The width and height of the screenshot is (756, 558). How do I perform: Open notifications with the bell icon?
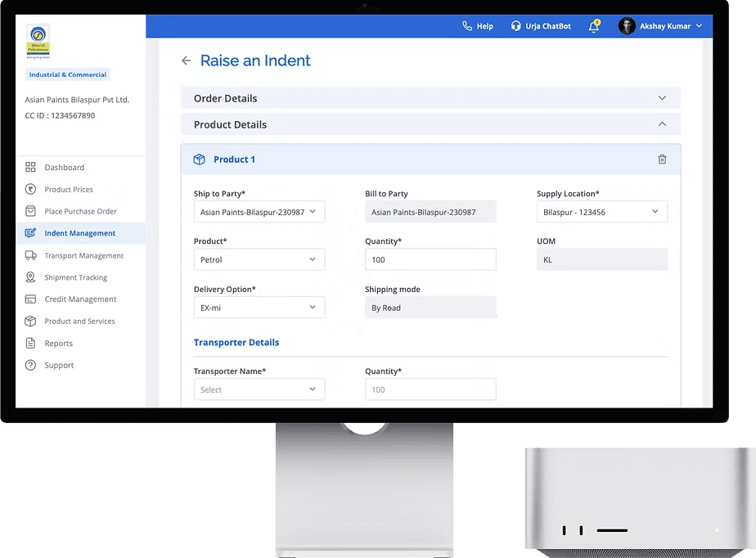[594, 25]
